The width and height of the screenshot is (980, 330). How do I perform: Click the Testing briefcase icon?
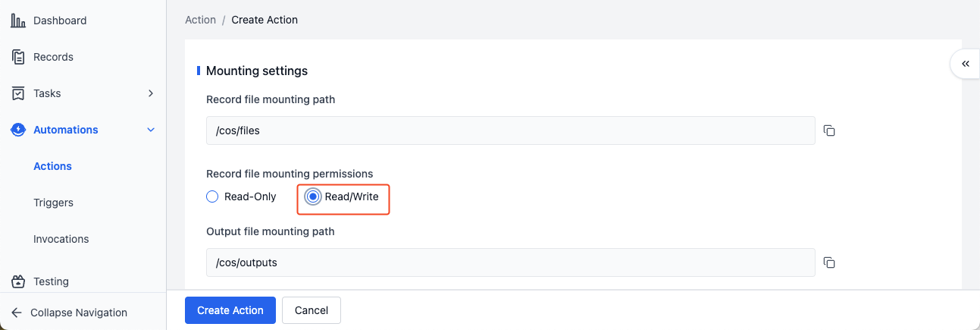[x=18, y=281]
